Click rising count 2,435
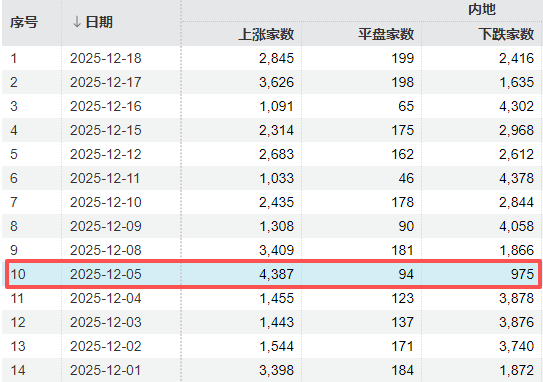Viewport: 543px width, 382px height. pos(276,202)
